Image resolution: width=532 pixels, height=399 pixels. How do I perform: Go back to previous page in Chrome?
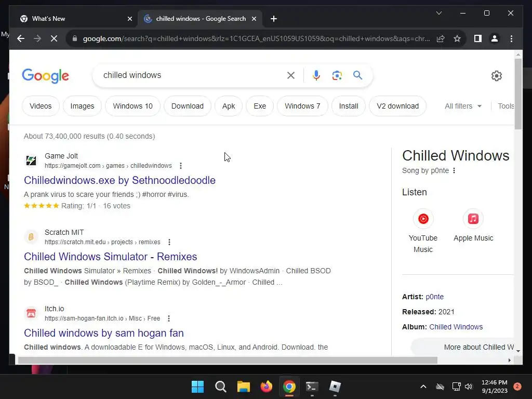click(x=21, y=38)
